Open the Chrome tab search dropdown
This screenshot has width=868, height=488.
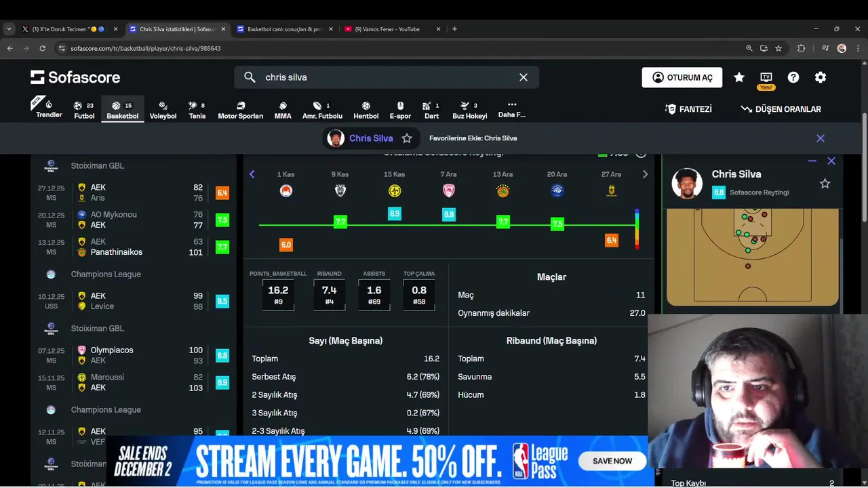pos(9,29)
